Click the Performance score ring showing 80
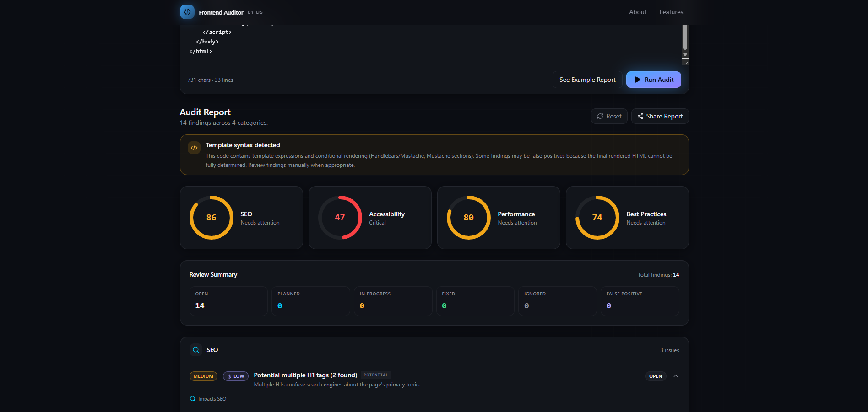 point(469,218)
